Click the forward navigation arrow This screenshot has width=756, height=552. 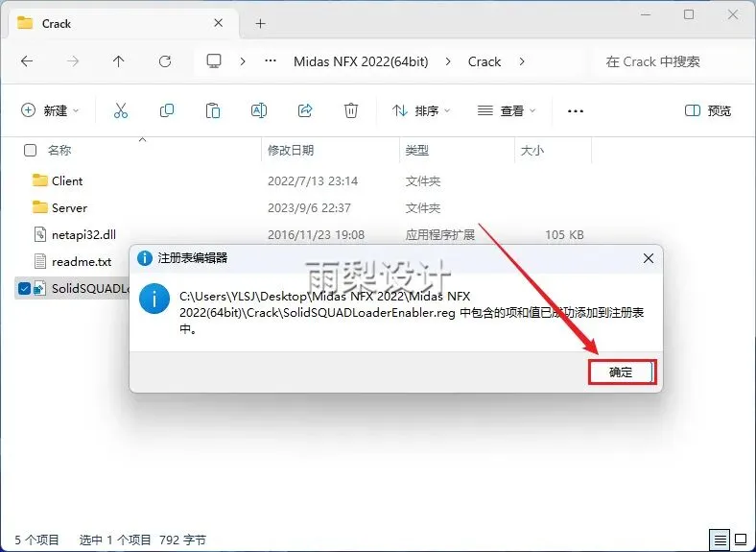73,61
